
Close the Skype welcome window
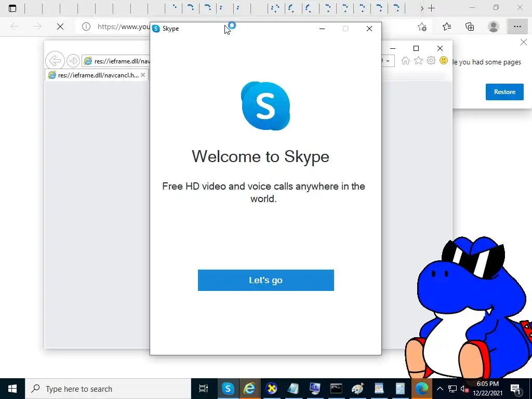click(x=369, y=29)
